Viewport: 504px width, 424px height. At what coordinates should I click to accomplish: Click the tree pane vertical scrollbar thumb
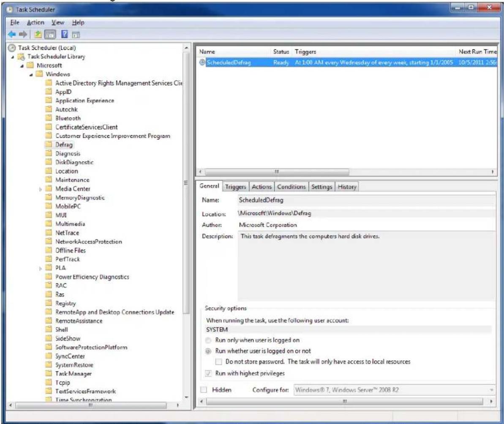point(186,183)
